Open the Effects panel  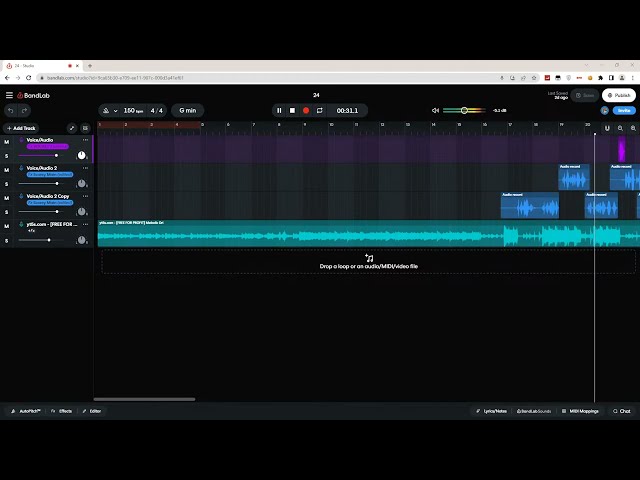(62, 411)
